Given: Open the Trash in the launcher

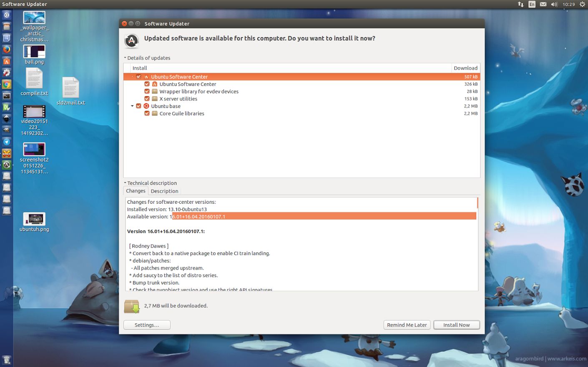Looking at the screenshot, I should 6,360.
